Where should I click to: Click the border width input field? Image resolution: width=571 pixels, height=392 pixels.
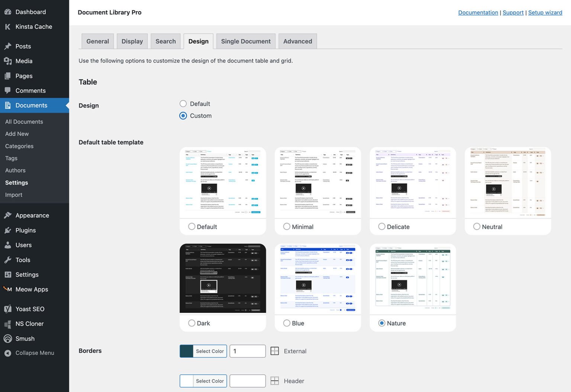(247, 351)
